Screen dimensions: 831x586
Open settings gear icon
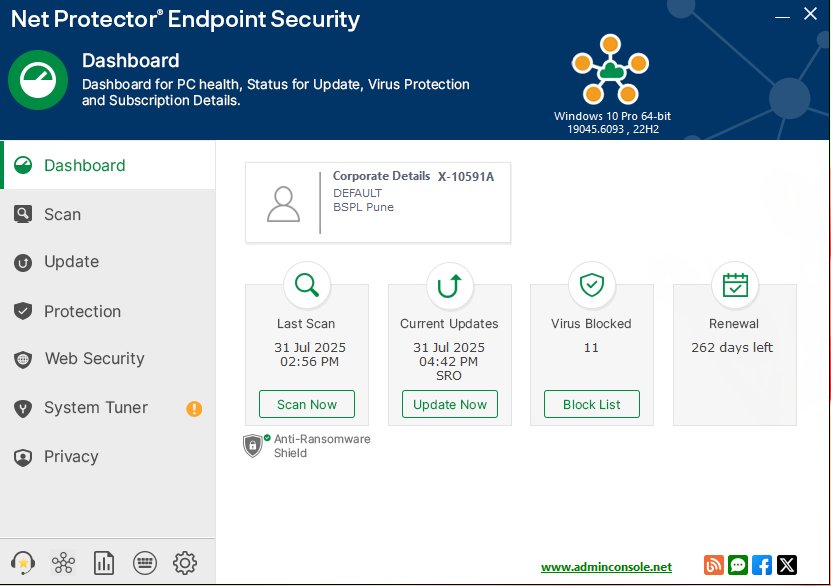pyautogui.click(x=185, y=563)
